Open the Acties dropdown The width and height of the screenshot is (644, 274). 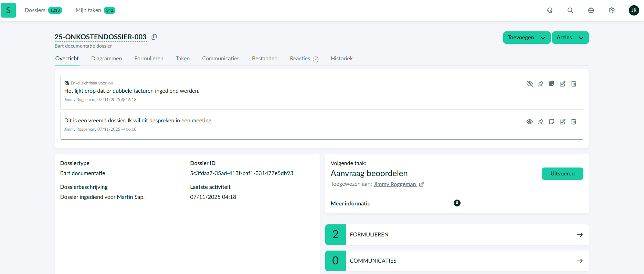(570, 38)
